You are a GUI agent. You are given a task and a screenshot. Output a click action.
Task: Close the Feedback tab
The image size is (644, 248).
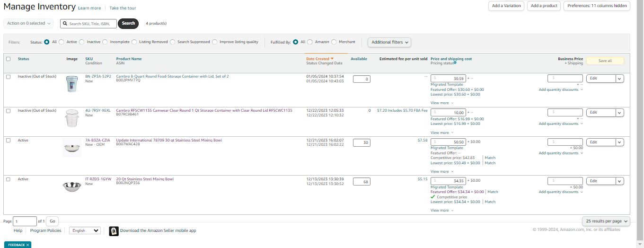tap(28, 245)
